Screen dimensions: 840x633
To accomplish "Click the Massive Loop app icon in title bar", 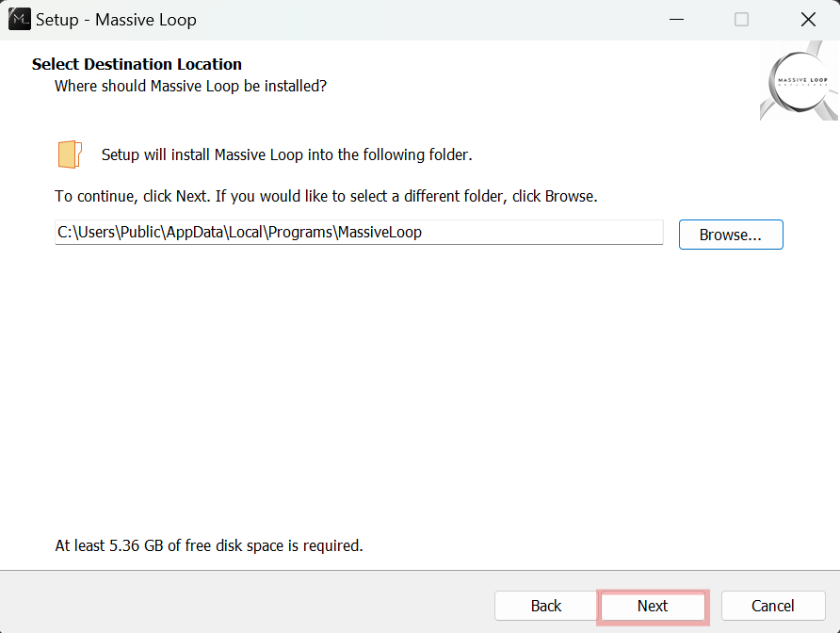I will click(x=19, y=19).
